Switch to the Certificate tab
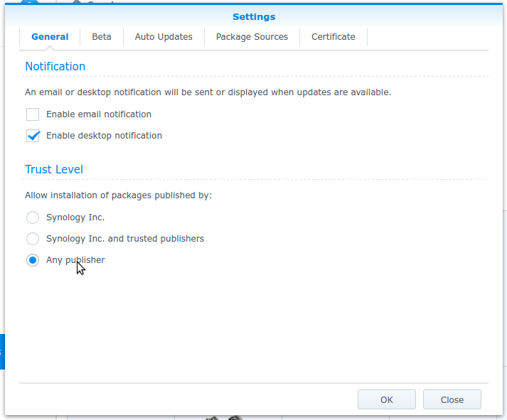This screenshot has height=420, width=507. point(333,37)
